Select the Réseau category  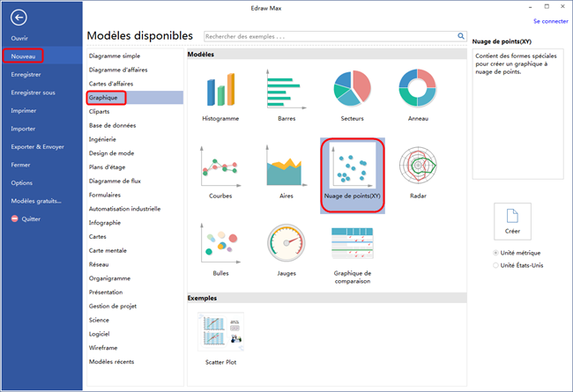(99, 264)
